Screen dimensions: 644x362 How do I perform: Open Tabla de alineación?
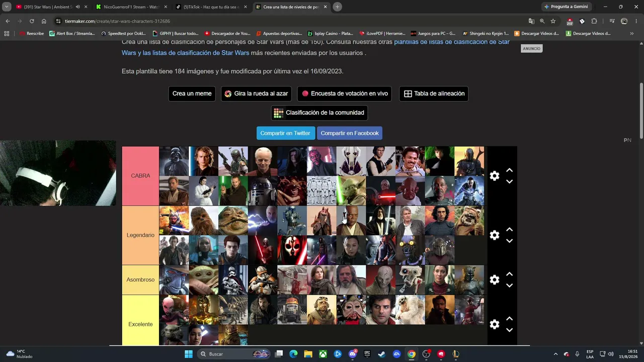(x=434, y=94)
